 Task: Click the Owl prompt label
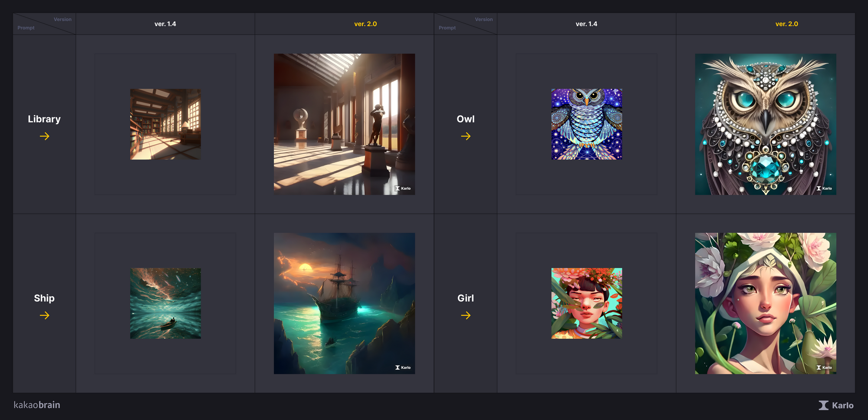tap(466, 119)
